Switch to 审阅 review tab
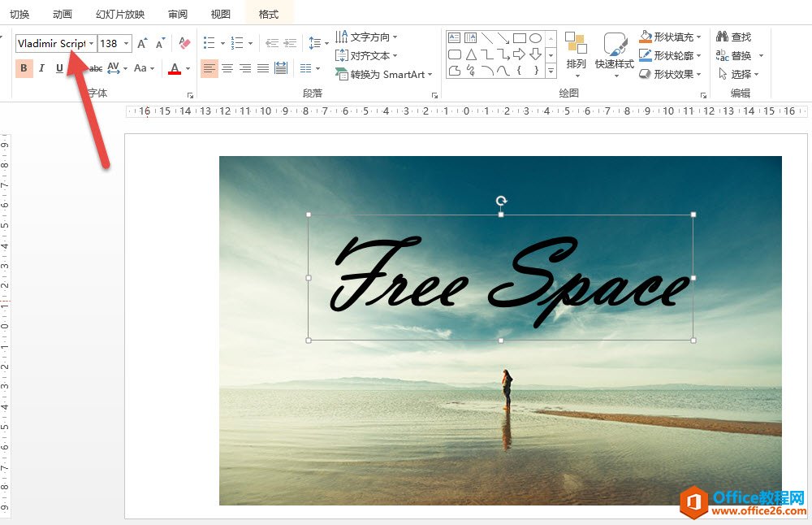The width and height of the screenshot is (812, 525). (x=178, y=14)
